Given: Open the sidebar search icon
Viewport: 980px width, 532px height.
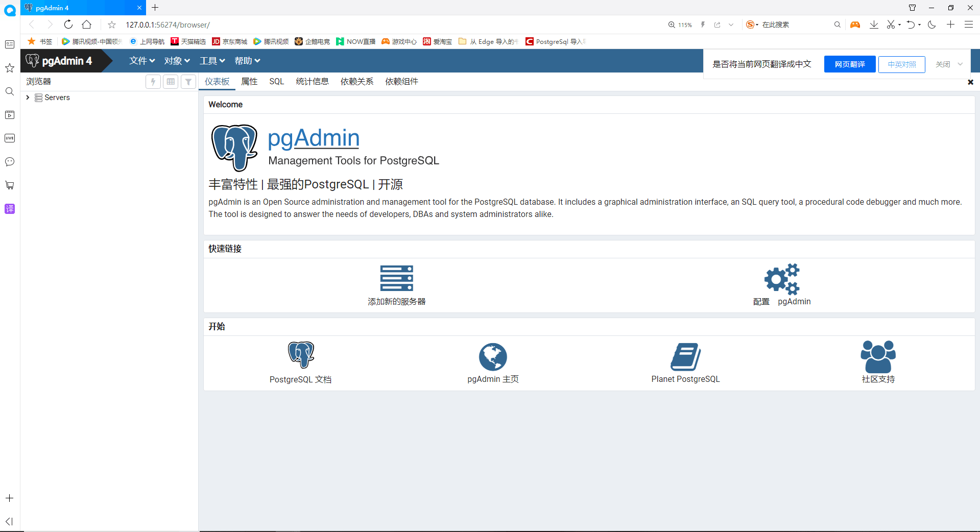Looking at the screenshot, I should click(10, 91).
